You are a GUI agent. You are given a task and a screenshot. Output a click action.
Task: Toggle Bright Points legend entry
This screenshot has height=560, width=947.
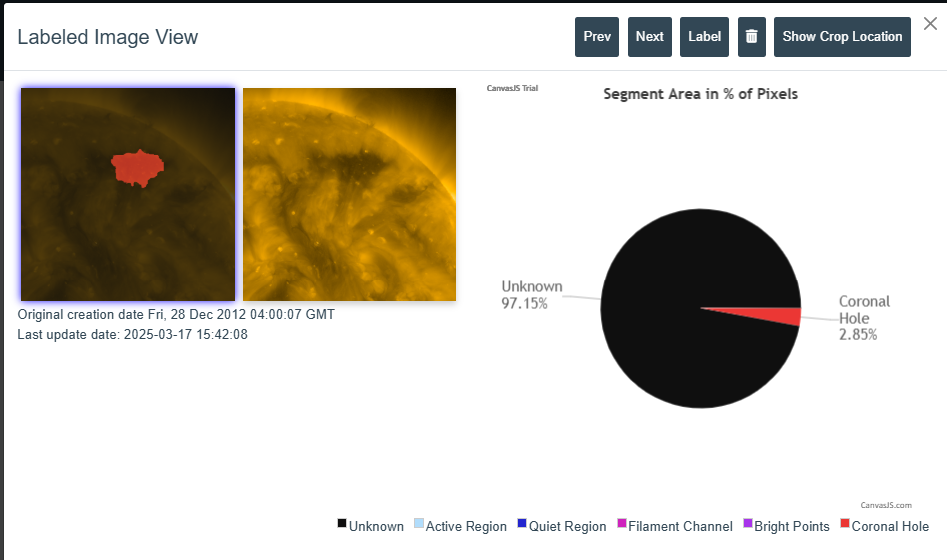(x=786, y=526)
